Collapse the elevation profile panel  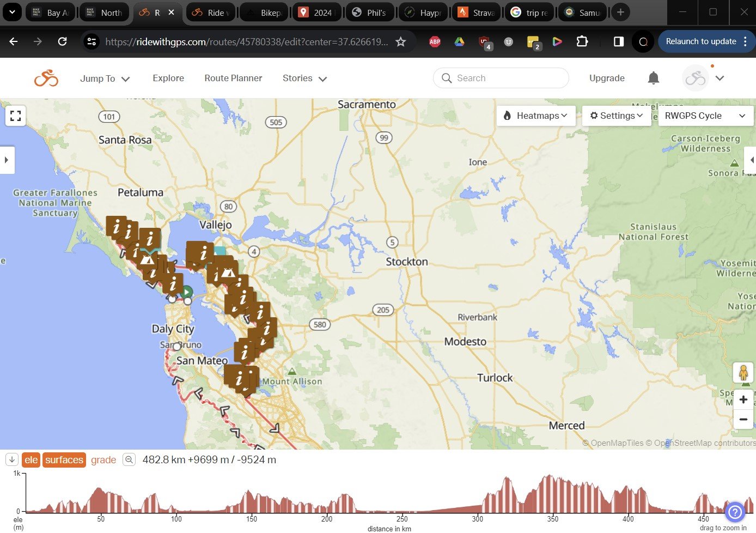pyautogui.click(x=12, y=459)
